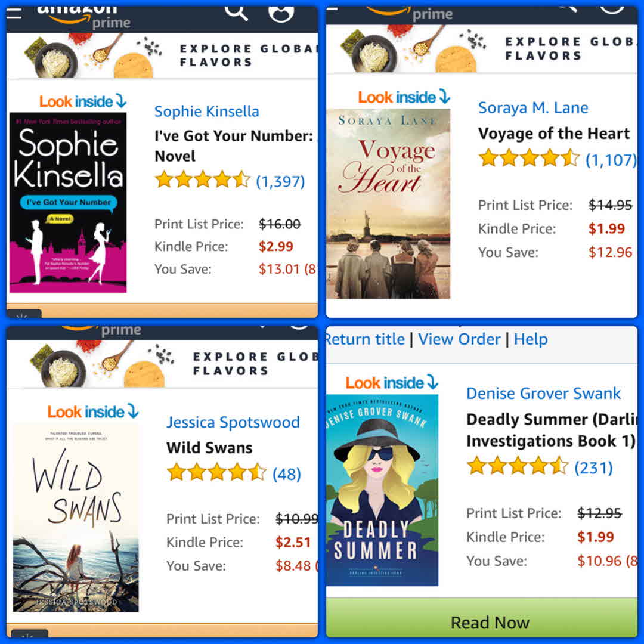Open Denise Grover Swank author link
This screenshot has height=644, width=644.
coord(544,393)
